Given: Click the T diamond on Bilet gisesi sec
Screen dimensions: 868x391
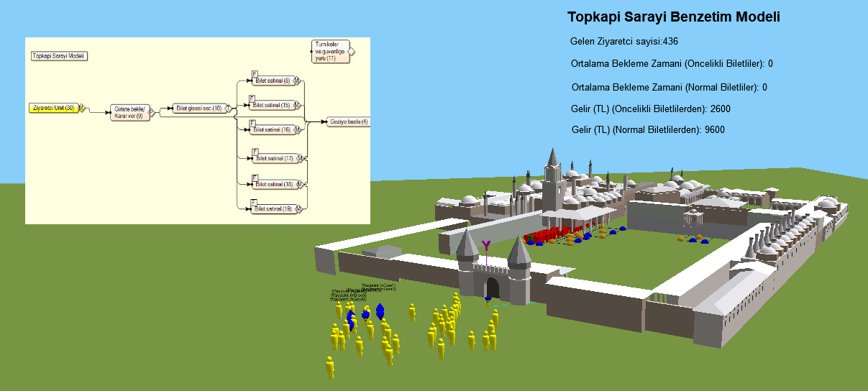Looking at the screenshot, I should pyautogui.click(x=229, y=109).
